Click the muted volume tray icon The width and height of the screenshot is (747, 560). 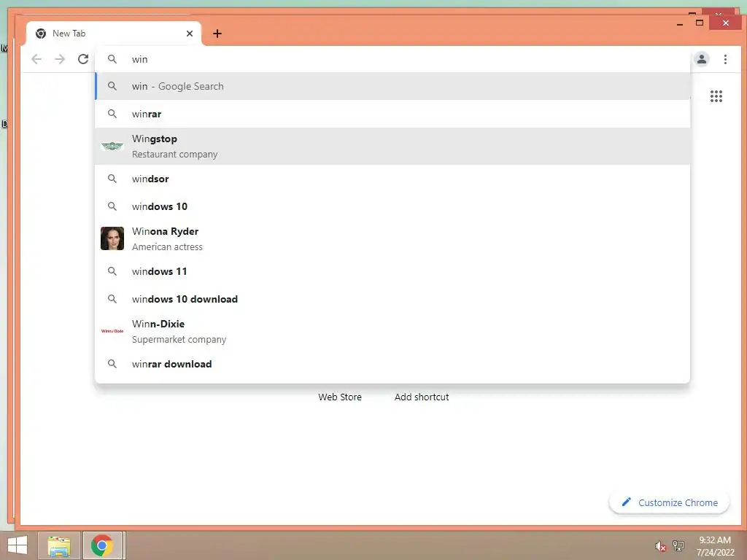point(659,546)
